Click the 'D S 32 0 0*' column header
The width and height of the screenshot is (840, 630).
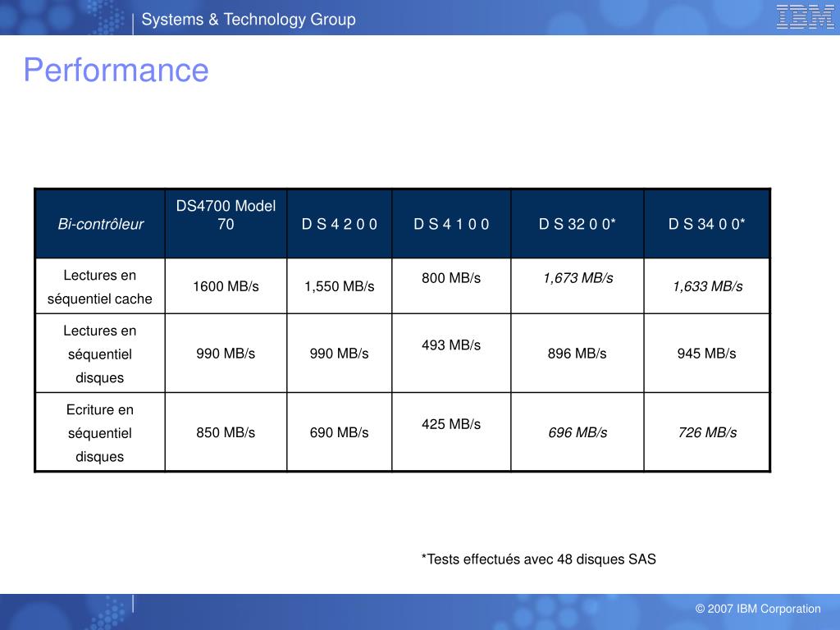(577, 224)
